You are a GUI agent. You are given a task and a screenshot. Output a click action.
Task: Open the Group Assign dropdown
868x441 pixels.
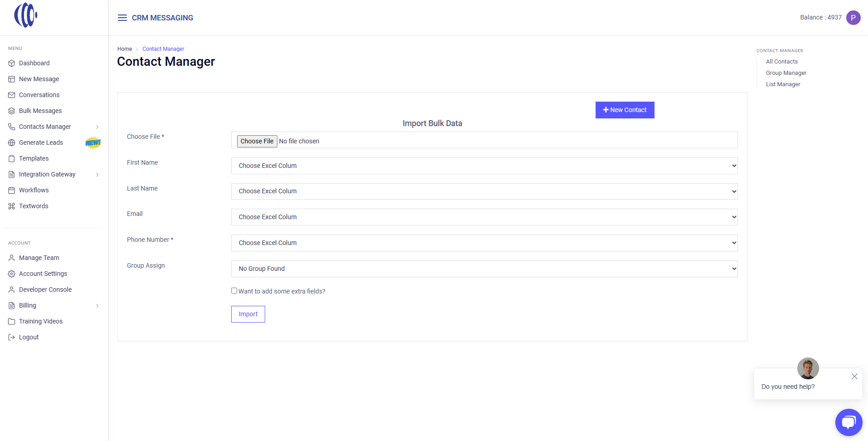[x=484, y=269]
